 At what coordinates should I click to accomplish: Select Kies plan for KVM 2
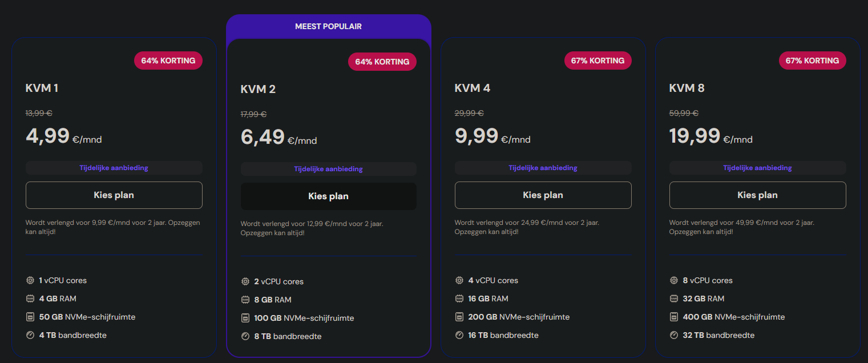click(x=328, y=196)
